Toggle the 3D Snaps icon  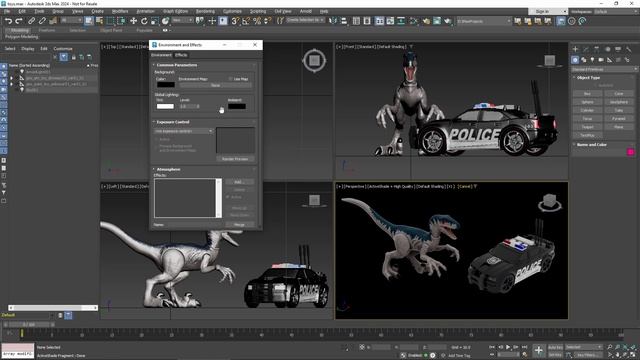coord(235,21)
